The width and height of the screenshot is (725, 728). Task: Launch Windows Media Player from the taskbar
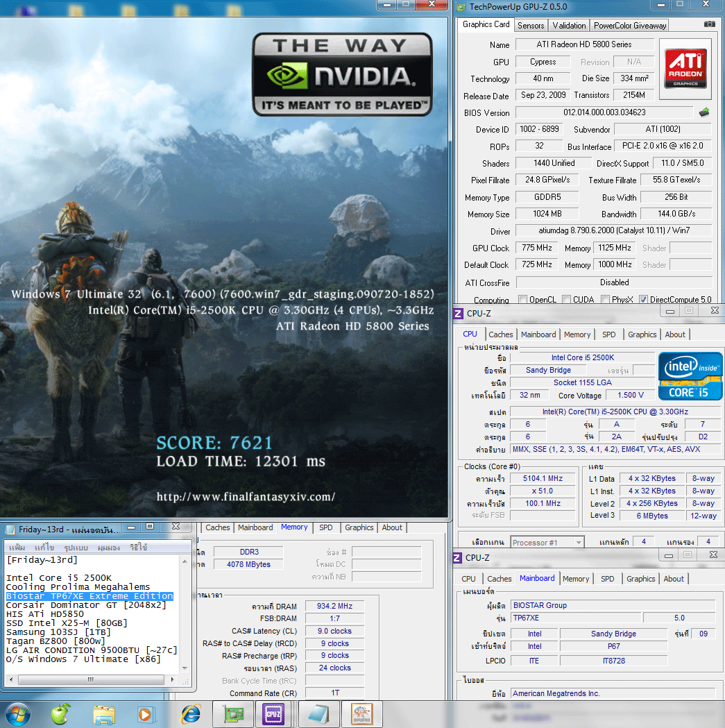click(x=145, y=715)
